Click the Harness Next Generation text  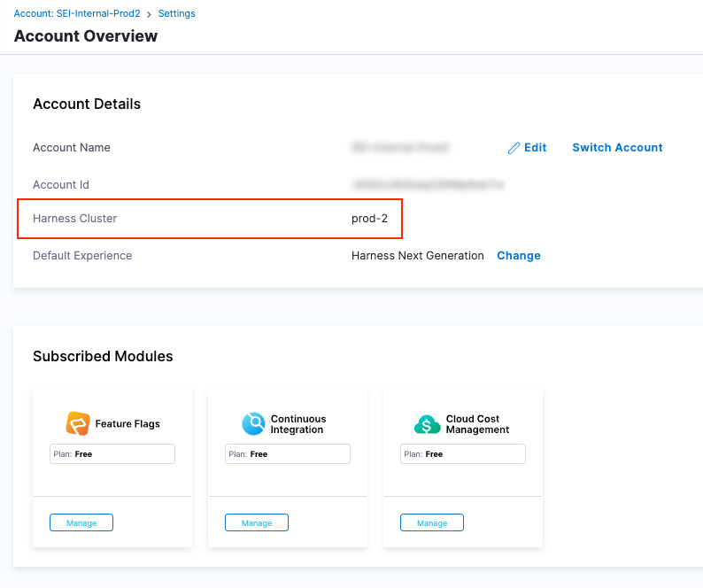coord(417,256)
